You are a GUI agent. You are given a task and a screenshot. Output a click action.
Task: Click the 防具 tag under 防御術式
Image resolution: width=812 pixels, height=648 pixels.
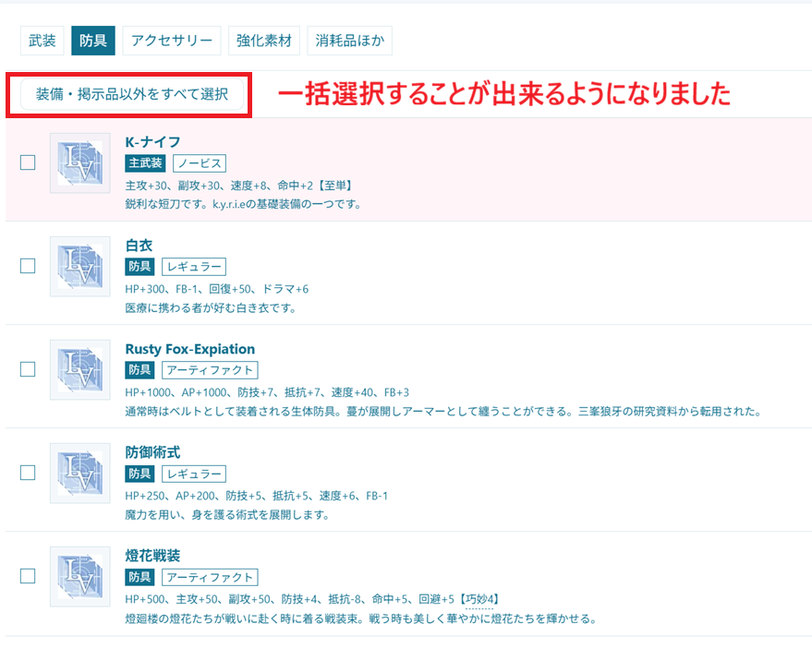coord(139,474)
